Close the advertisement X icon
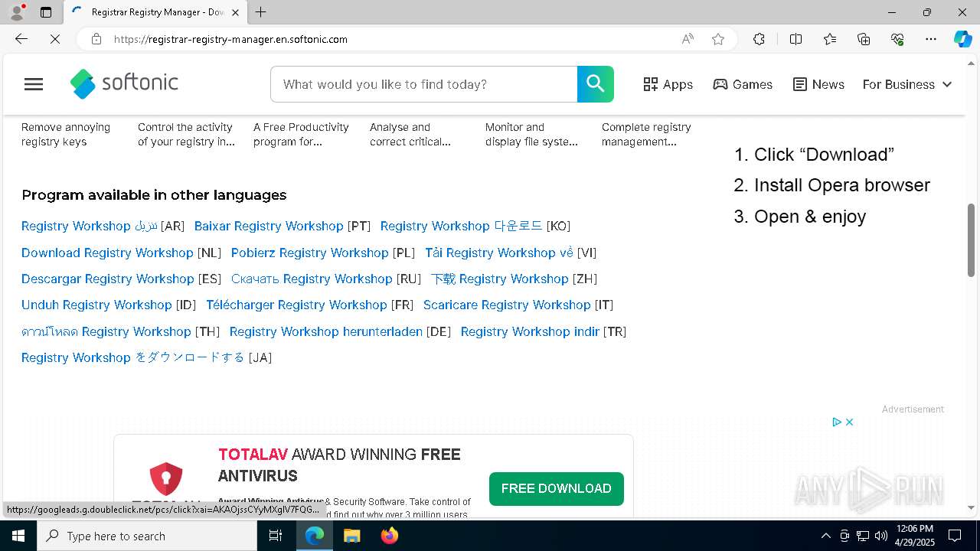 tap(849, 422)
